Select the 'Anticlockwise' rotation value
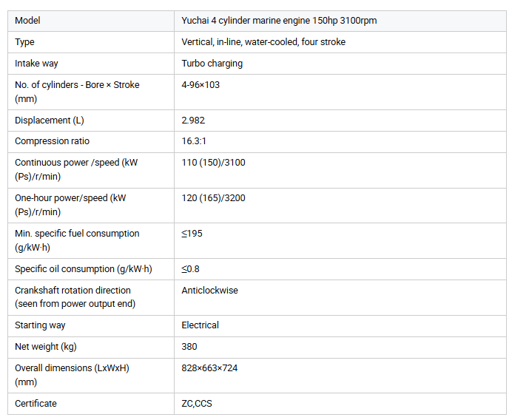Viewport: 512px width, 420px height. click(x=209, y=291)
